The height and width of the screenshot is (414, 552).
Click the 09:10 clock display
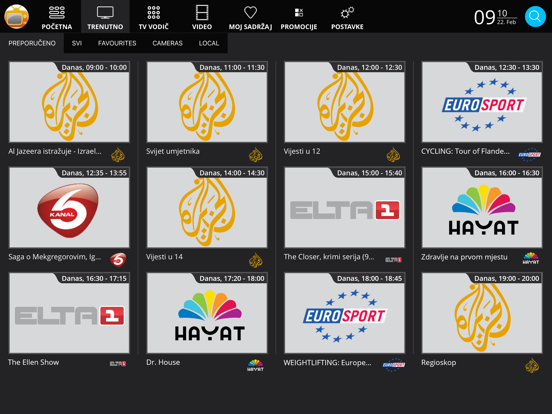coord(495,17)
